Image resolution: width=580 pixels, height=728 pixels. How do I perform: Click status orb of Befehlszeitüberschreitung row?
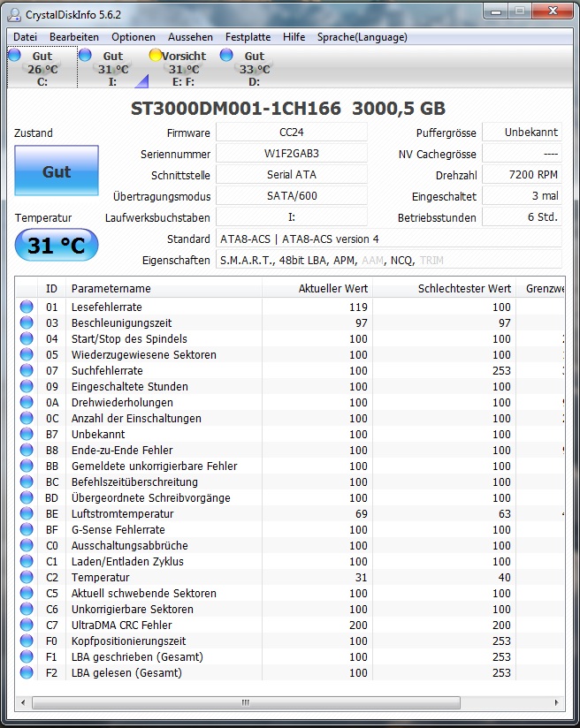[27, 482]
